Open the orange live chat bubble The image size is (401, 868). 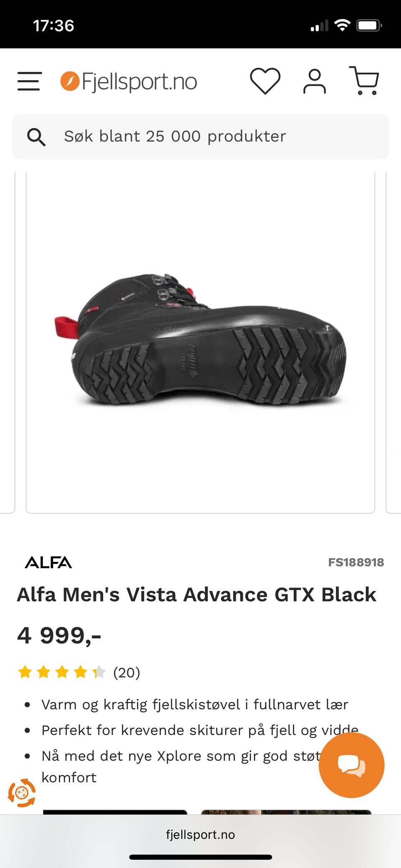point(351,765)
